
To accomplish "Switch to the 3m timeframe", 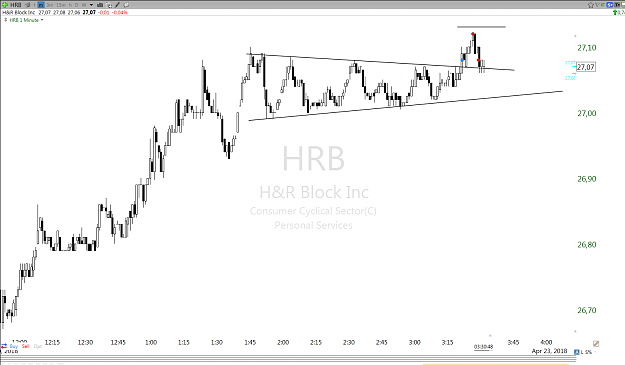I will tap(49, 5).
